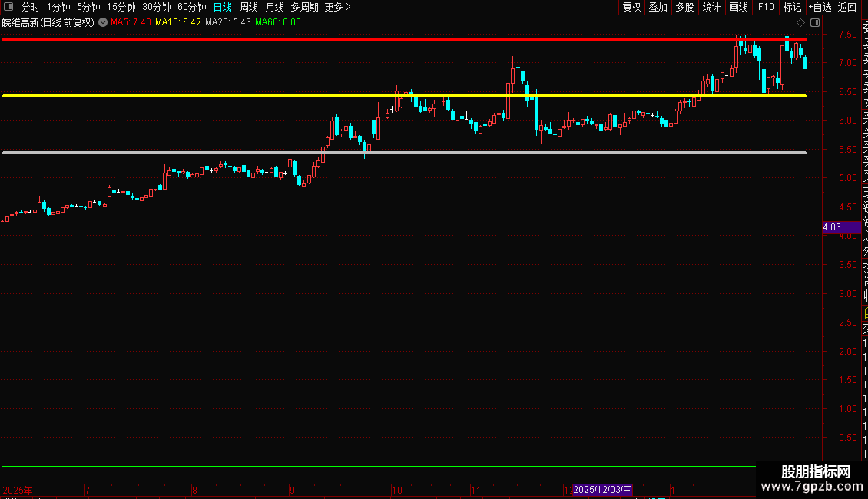Select the red horizontal resistance line
The height and width of the screenshot is (499, 868).
coord(404,39)
